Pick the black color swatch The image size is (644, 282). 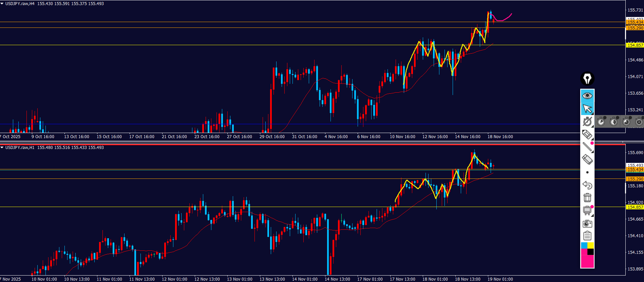click(591, 252)
